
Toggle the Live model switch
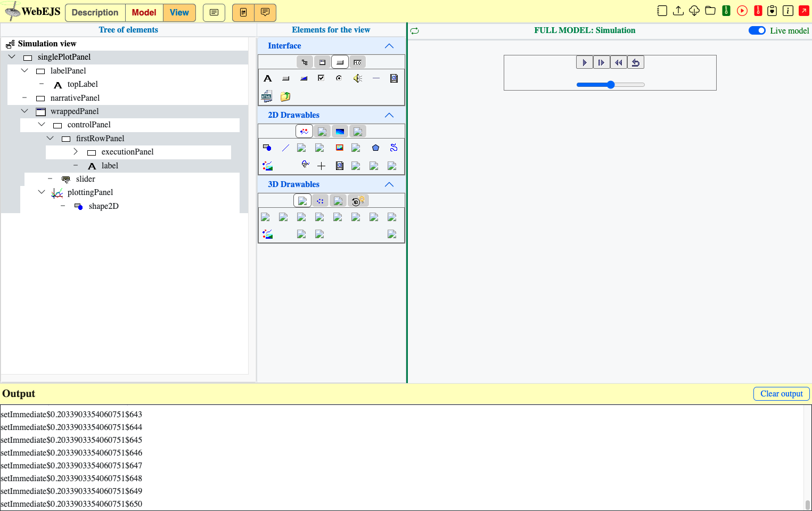(x=757, y=30)
